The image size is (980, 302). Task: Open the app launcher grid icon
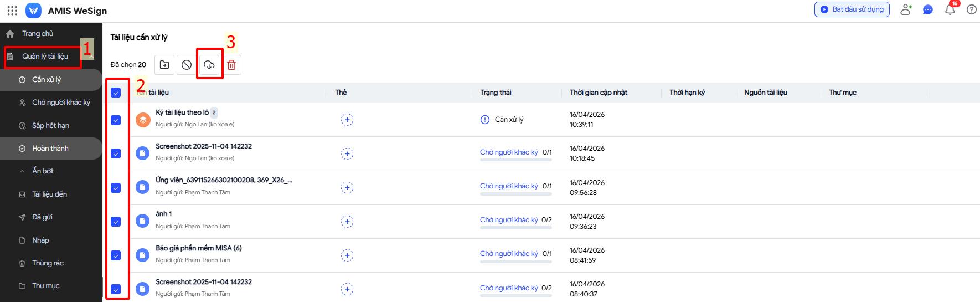coord(12,11)
